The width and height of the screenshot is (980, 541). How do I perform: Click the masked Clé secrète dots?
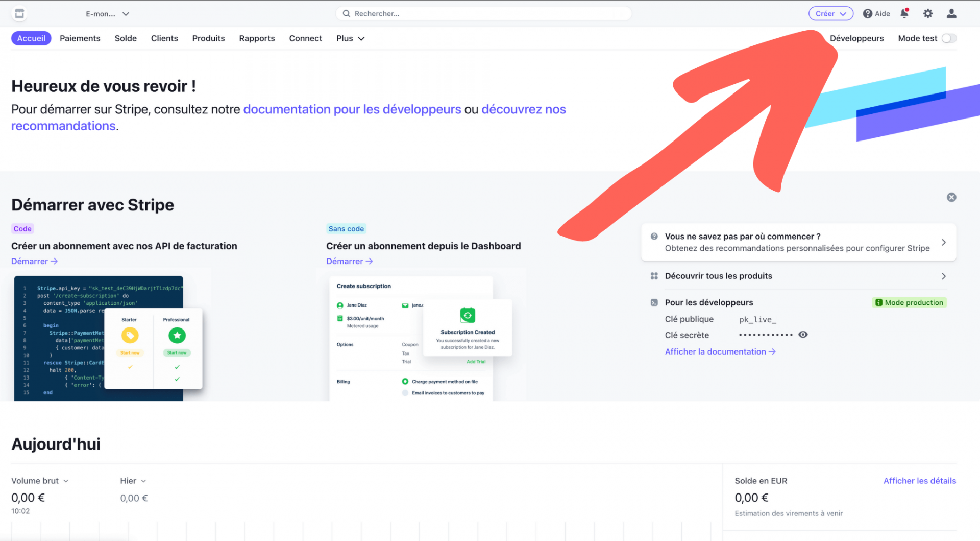(x=766, y=335)
